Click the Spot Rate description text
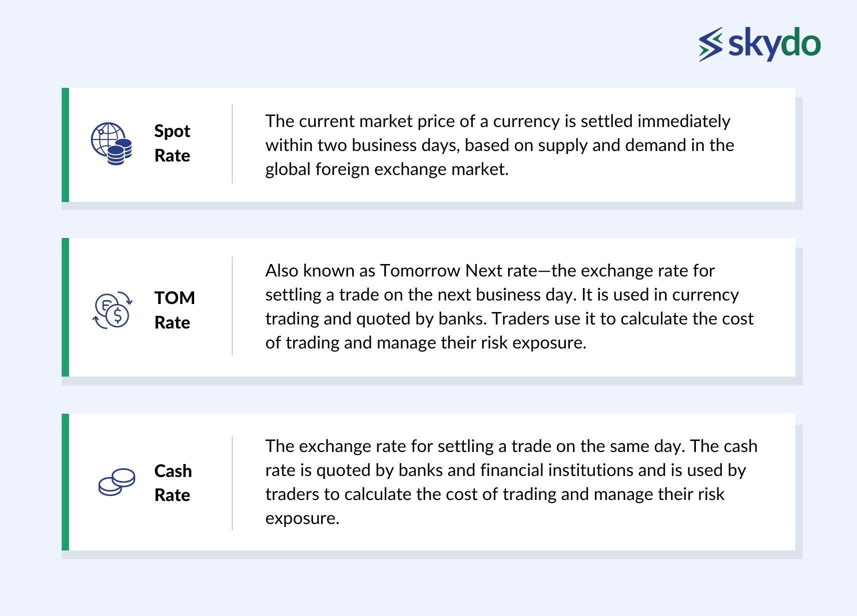857x616 pixels. [500, 145]
